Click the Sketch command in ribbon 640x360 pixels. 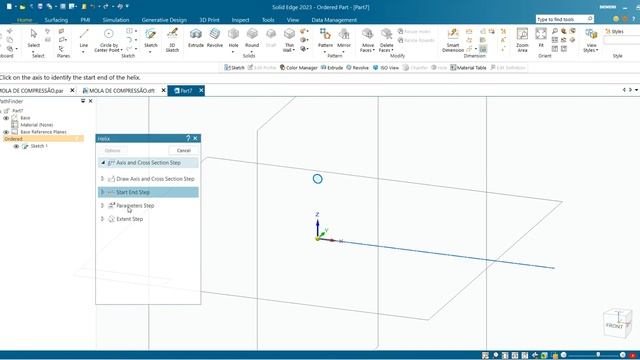pyautogui.click(x=151, y=39)
